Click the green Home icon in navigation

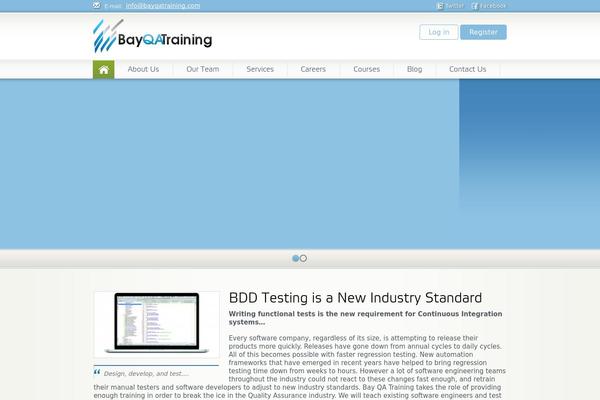[103, 70]
